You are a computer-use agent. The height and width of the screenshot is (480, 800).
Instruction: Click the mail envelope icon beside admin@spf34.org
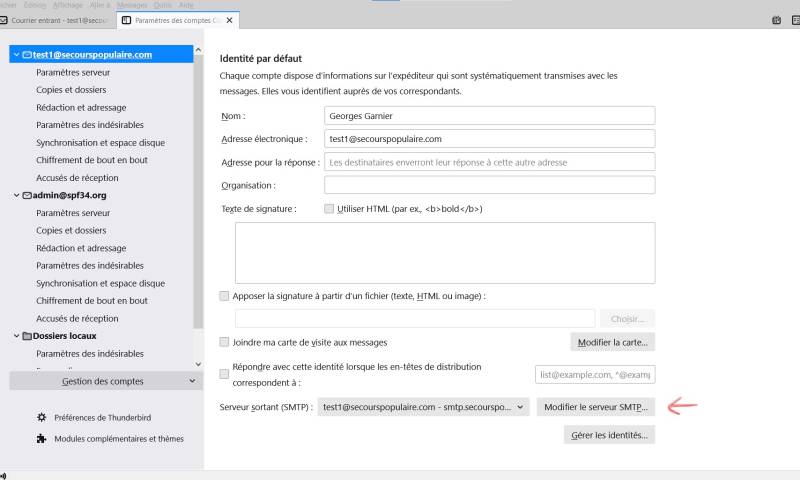[x=27, y=195]
